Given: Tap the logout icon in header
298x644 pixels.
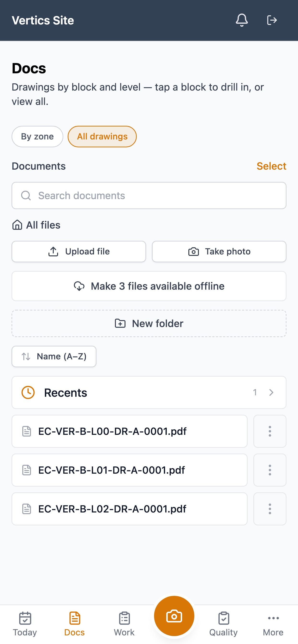Looking at the screenshot, I should pyautogui.click(x=272, y=20).
